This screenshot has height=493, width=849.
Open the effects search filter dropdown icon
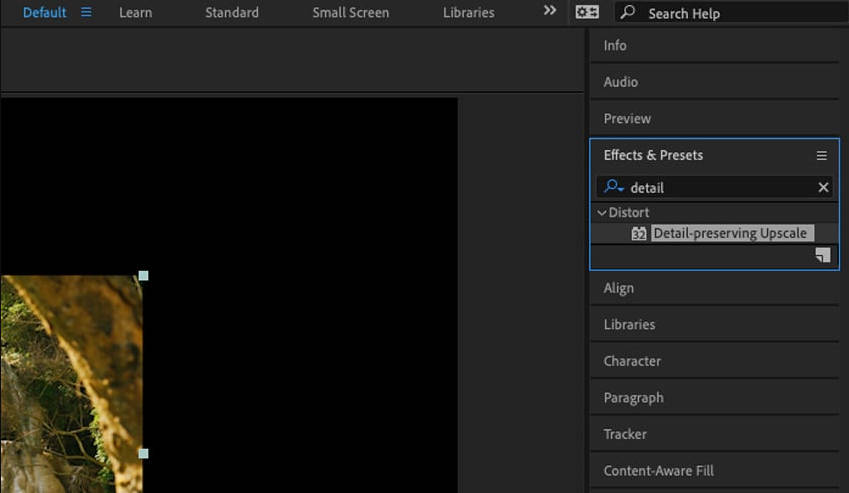click(x=613, y=187)
